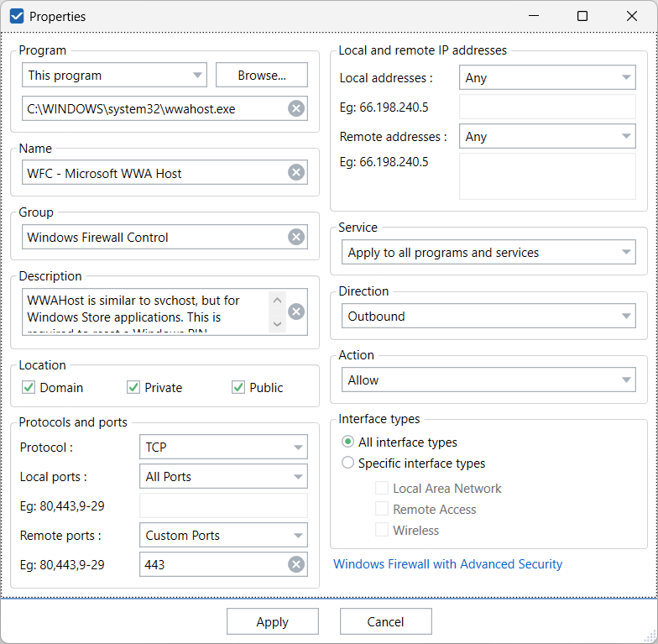This screenshot has width=658, height=644.
Task: Clear the Description text box
Action: pyautogui.click(x=296, y=312)
